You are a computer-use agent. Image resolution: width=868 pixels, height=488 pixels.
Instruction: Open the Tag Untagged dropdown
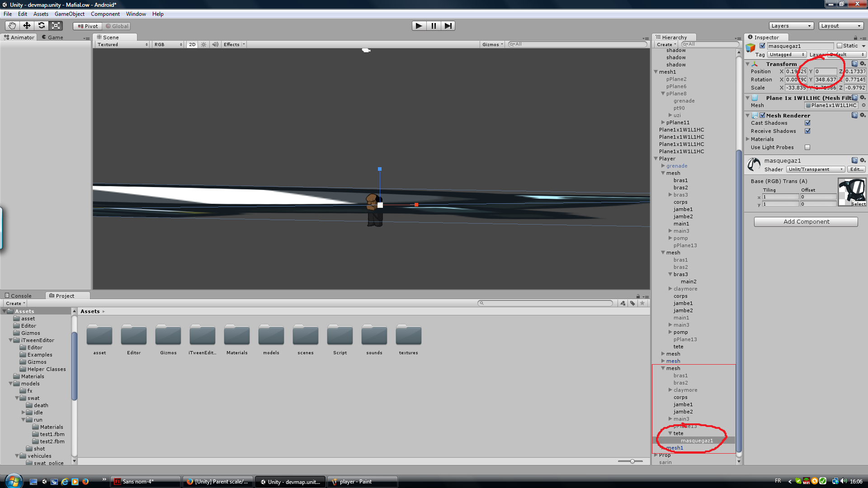[787, 55]
